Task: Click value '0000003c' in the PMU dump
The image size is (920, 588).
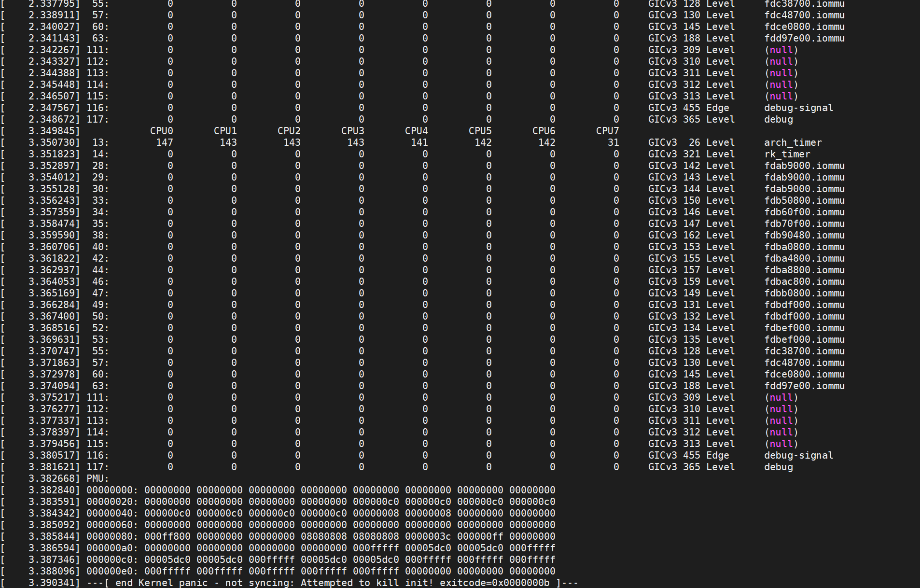Action: (428, 536)
